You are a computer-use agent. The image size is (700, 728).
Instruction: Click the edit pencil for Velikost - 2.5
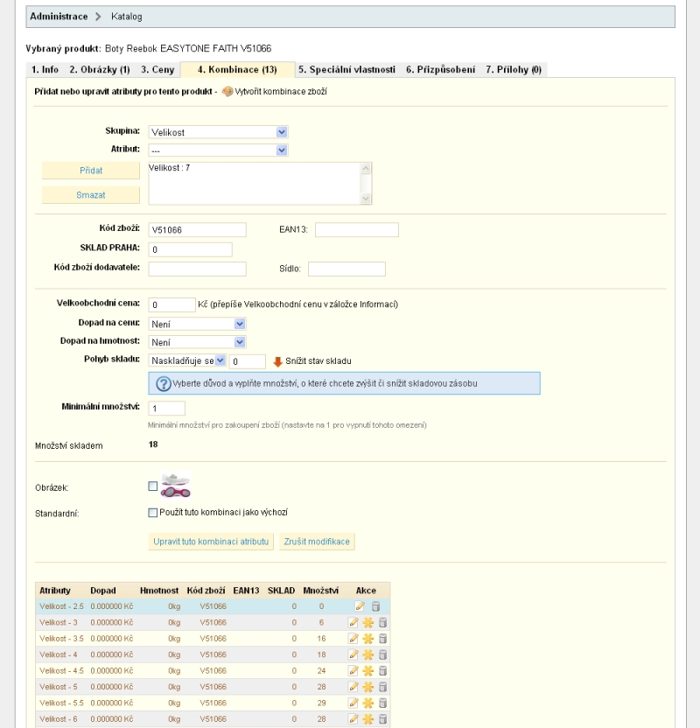tap(360, 605)
